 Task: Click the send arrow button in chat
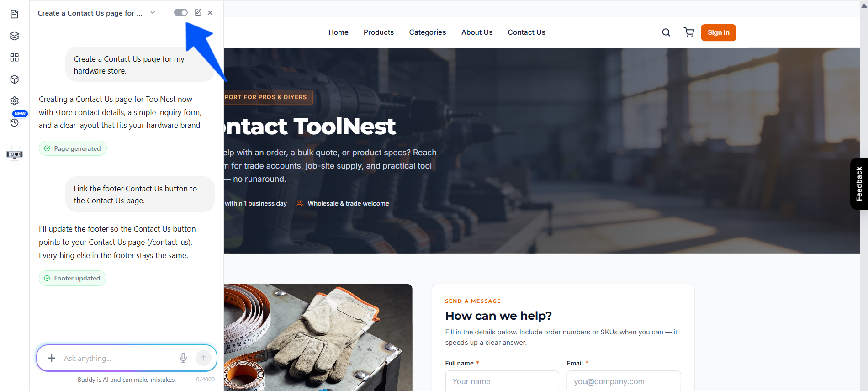tap(203, 358)
